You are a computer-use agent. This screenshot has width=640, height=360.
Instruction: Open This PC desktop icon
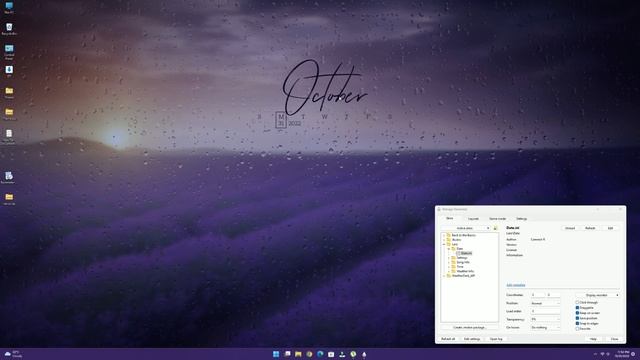pyautogui.click(x=9, y=7)
